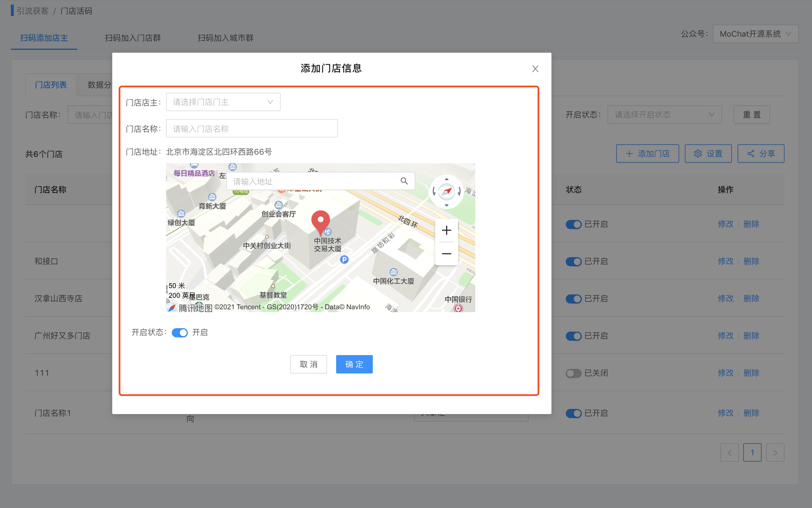The width and height of the screenshot is (812, 508).
Task: Switch to 扫码加入城市群 tab
Action: (x=225, y=38)
